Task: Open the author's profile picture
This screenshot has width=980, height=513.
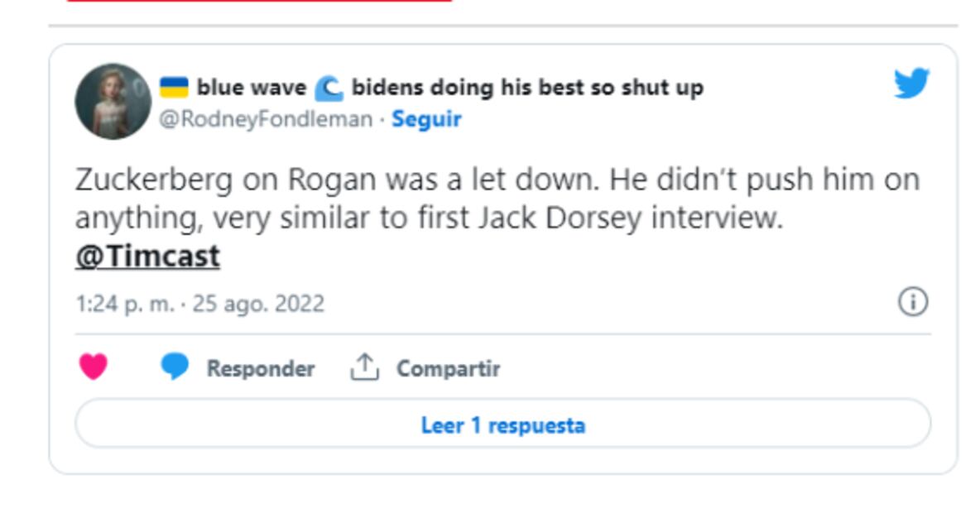Action: click(113, 101)
